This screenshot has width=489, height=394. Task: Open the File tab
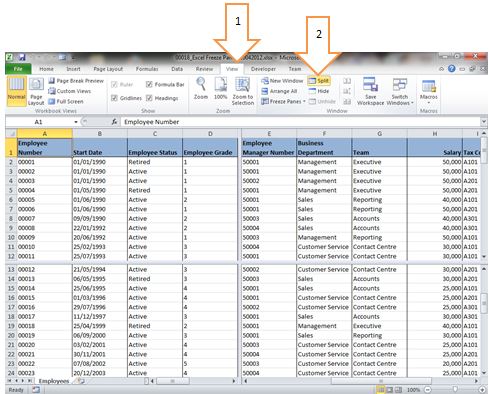point(18,69)
